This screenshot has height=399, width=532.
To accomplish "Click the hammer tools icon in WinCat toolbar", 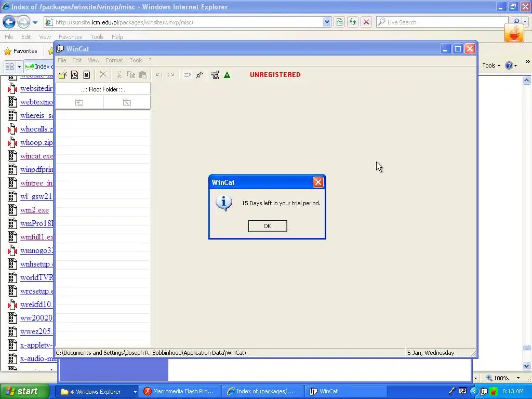I will click(x=215, y=75).
